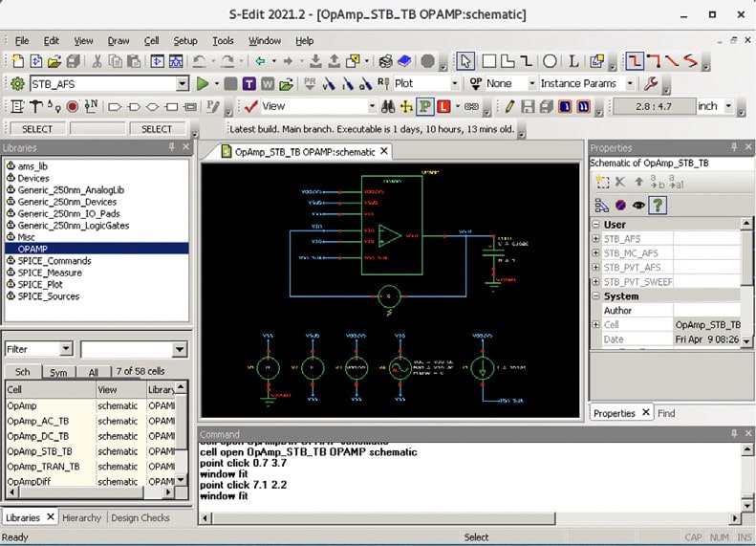This screenshot has width=756, height=546.
Task: Open the Draw menu
Action: [119, 41]
